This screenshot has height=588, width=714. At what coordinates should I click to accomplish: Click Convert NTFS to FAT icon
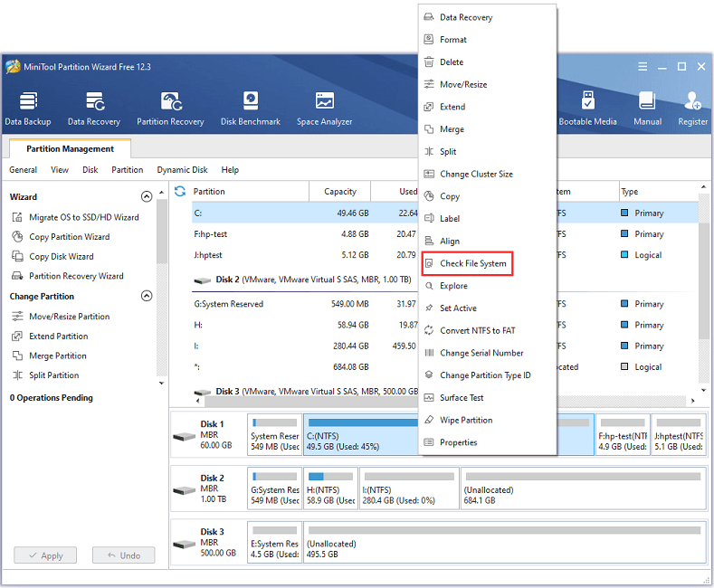(x=429, y=330)
